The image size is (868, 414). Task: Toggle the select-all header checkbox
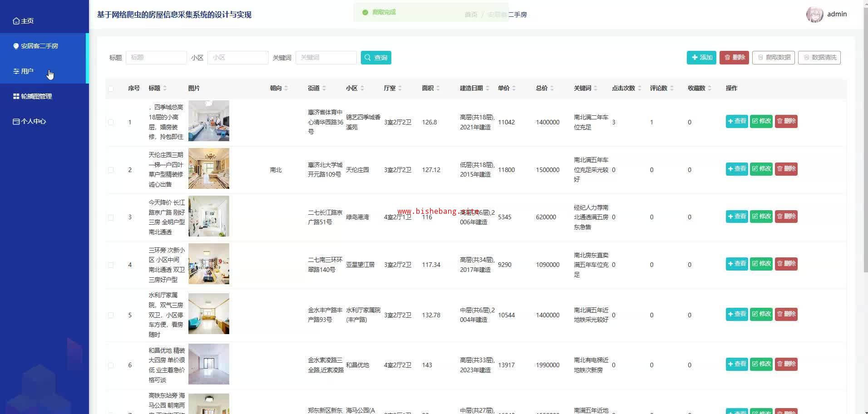(111, 89)
